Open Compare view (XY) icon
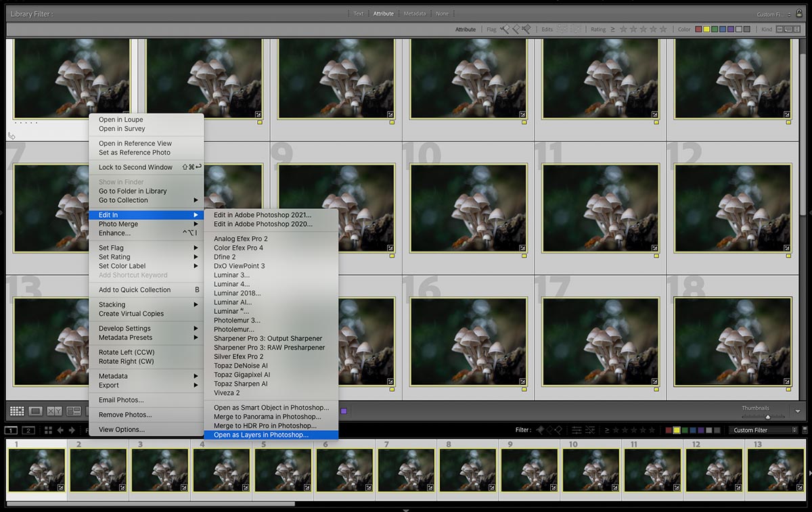Screen dimensions: 812x512 55,411
